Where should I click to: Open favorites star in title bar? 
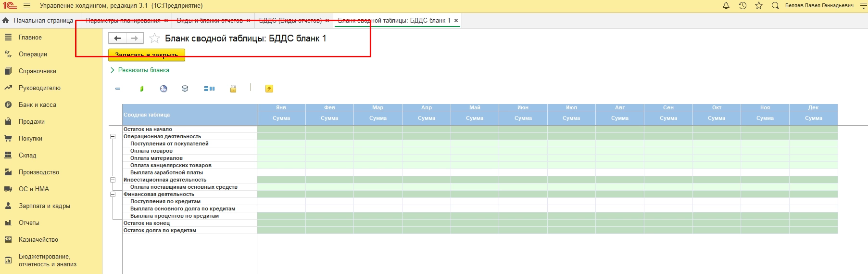[x=759, y=6]
